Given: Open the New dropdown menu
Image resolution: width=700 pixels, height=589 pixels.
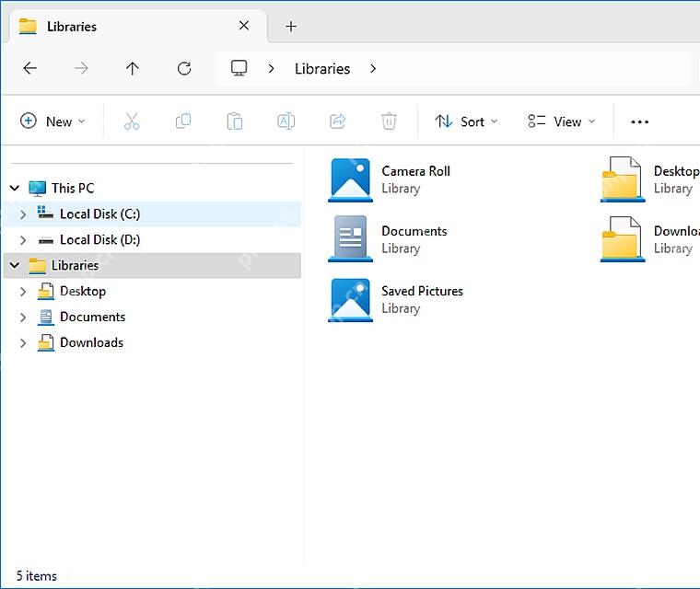Looking at the screenshot, I should coord(52,121).
